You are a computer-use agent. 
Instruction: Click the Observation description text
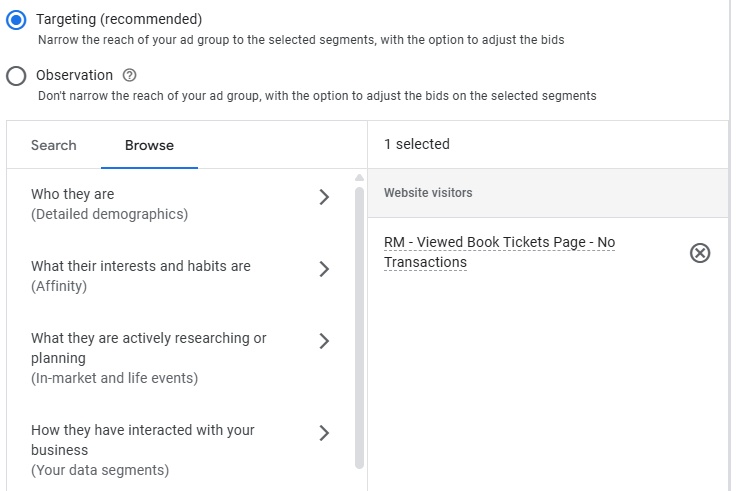(x=317, y=96)
